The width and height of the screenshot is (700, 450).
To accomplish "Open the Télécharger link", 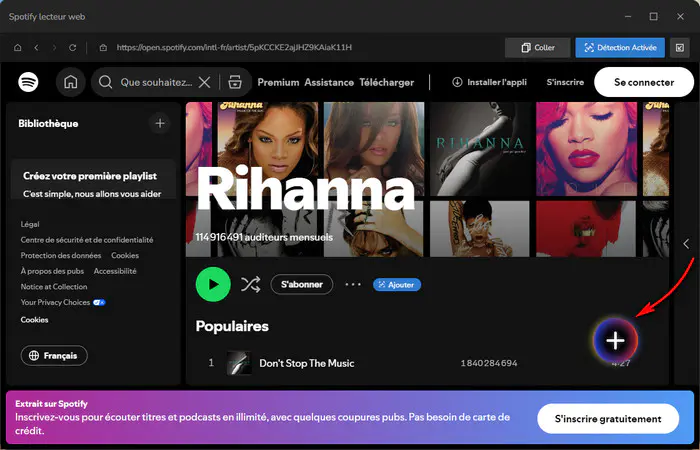I will (x=387, y=82).
